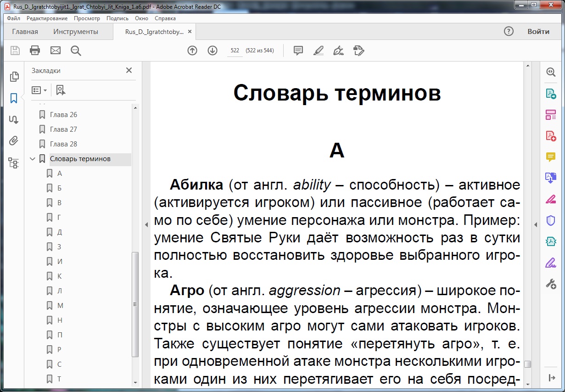This screenshot has width=565, height=392.
Task: Toggle right pane collapse arrow
Action: pyautogui.click(x=535, y=224)
